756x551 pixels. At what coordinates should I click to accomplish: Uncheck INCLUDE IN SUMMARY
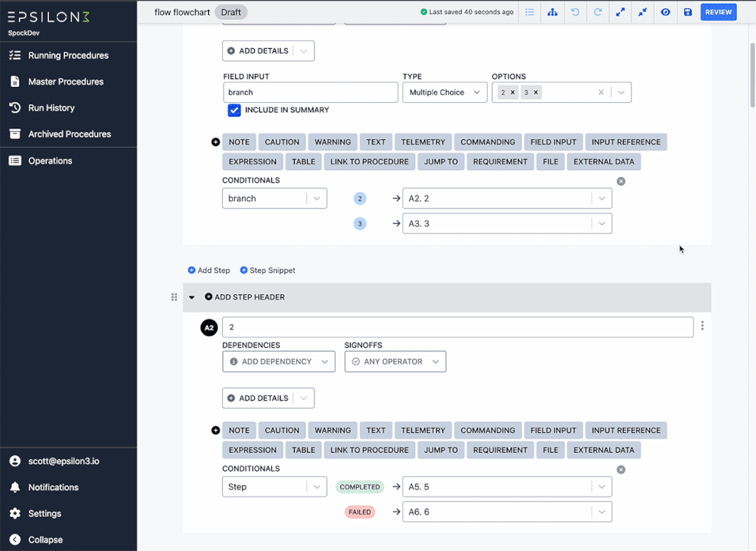(x=234, y=110)
